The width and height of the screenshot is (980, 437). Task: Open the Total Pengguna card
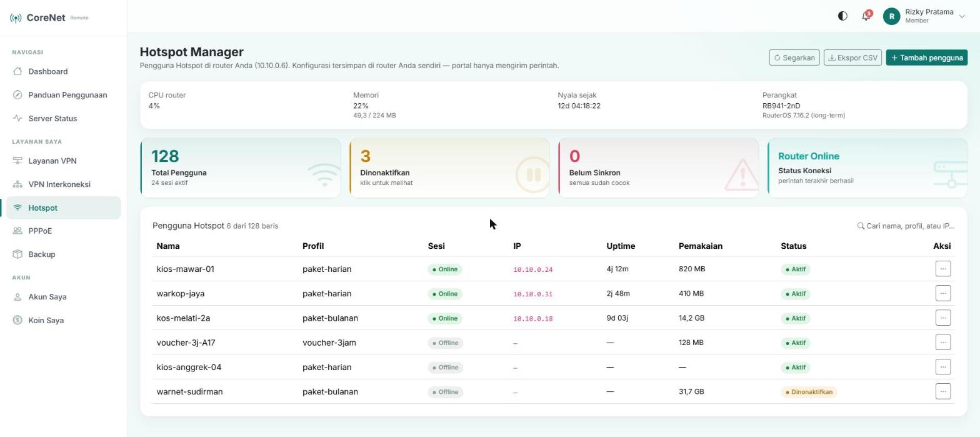coord(241,168)
